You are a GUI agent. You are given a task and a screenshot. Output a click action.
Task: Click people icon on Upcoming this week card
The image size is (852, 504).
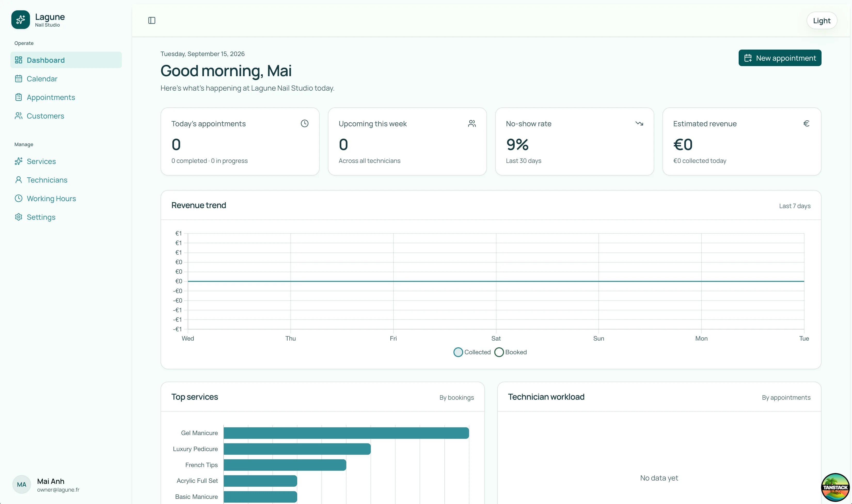click(472, 124)
